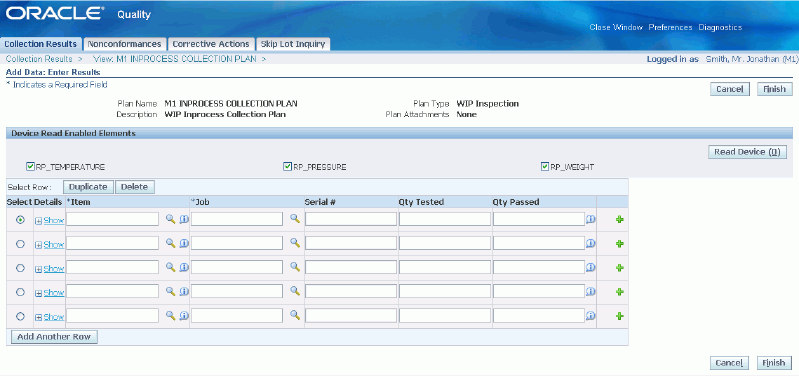Click Item info icon in fifth row

[184, 315]
